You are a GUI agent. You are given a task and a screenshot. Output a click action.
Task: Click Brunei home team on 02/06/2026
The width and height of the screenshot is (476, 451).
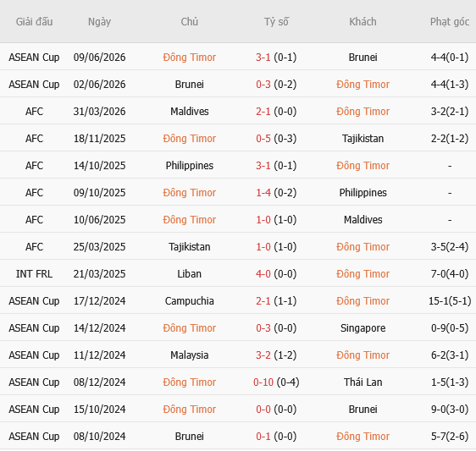(x=189, y=85)
